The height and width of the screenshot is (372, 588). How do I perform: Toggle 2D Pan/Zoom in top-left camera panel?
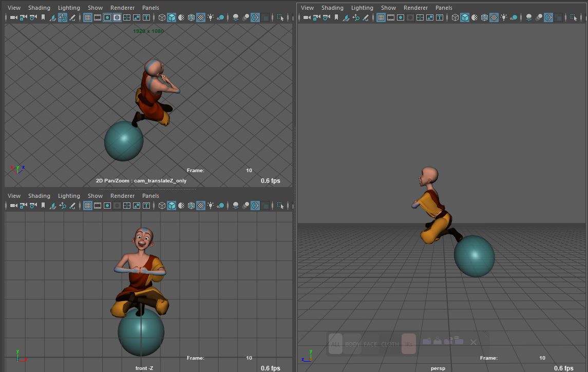click(63, 17)
